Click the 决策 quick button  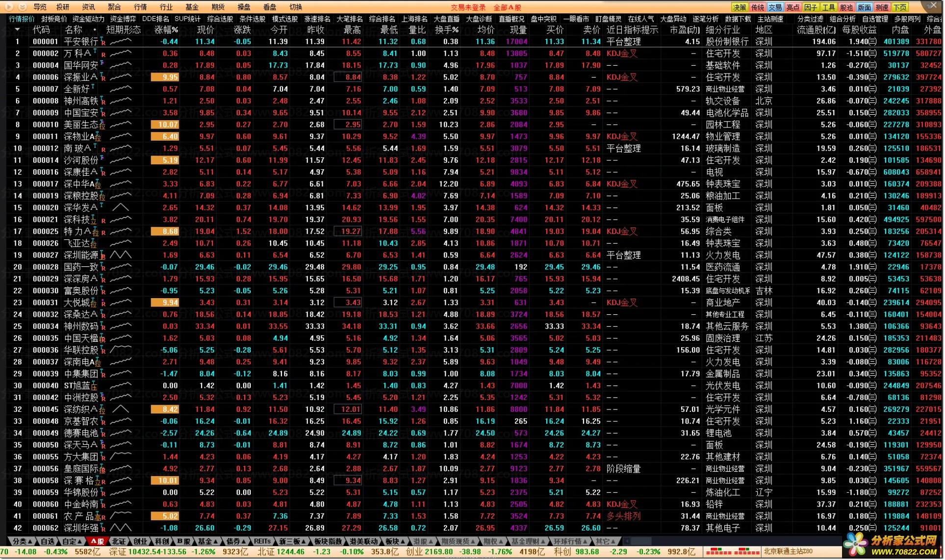coord(740,7)
